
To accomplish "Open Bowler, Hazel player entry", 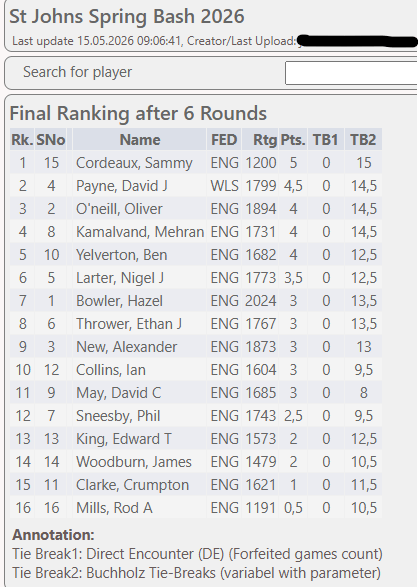I will [x=119, y=301].
